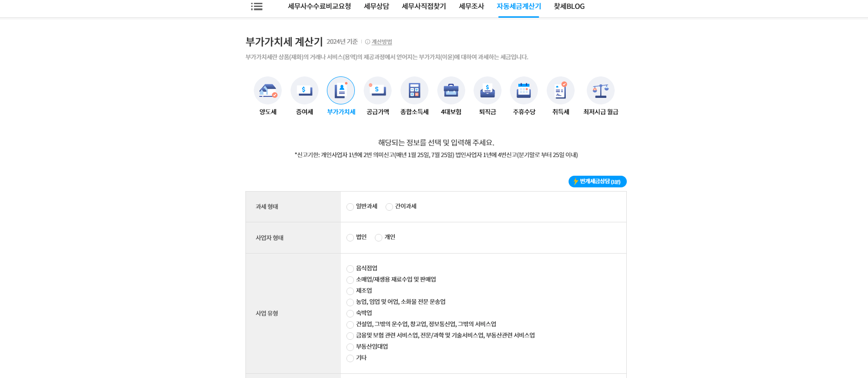868x378 pixels.
Task: Click the 2024년 기준 text
Action: pyautogui.click(x=342, y=42)
